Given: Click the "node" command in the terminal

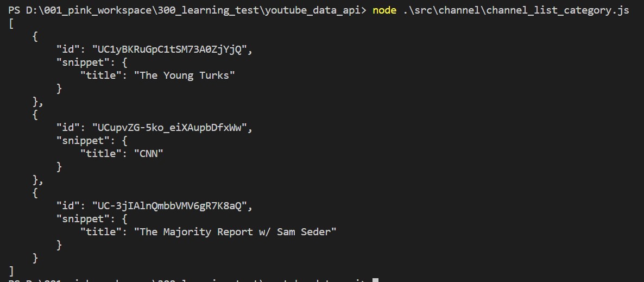Looking at the screenshot, I should coord(384,10).
